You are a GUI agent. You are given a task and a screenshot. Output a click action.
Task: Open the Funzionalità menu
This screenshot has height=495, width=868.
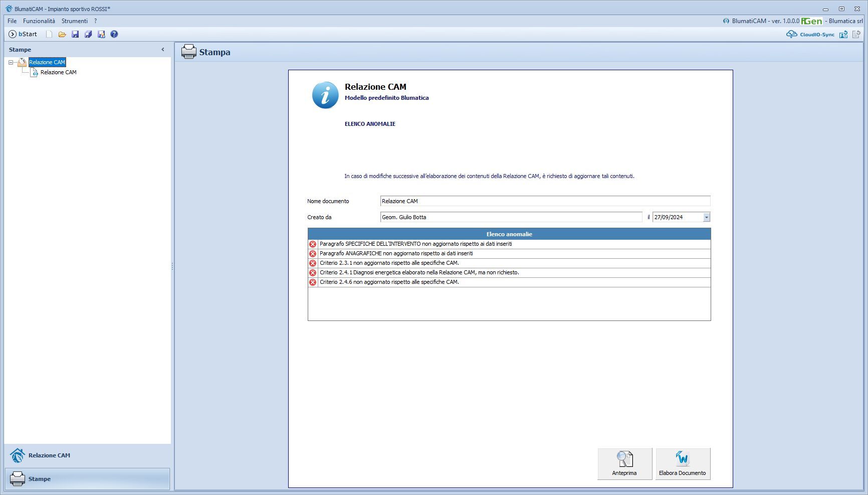(39, 21)
